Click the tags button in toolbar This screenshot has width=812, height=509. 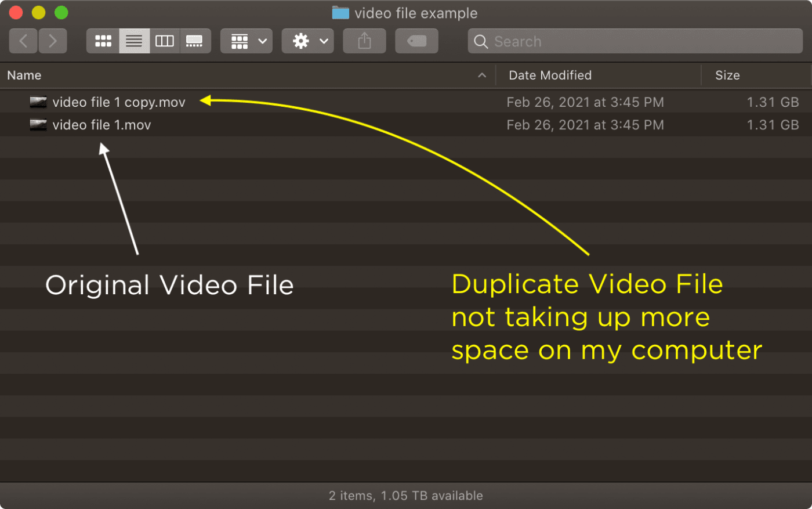coord(416,41)
